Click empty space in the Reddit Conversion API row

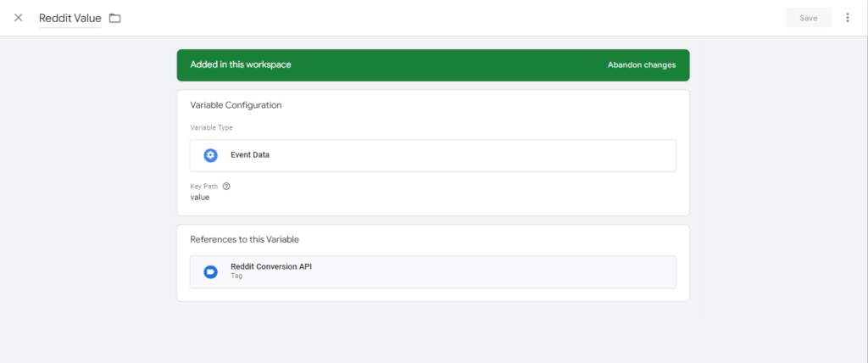492,271
